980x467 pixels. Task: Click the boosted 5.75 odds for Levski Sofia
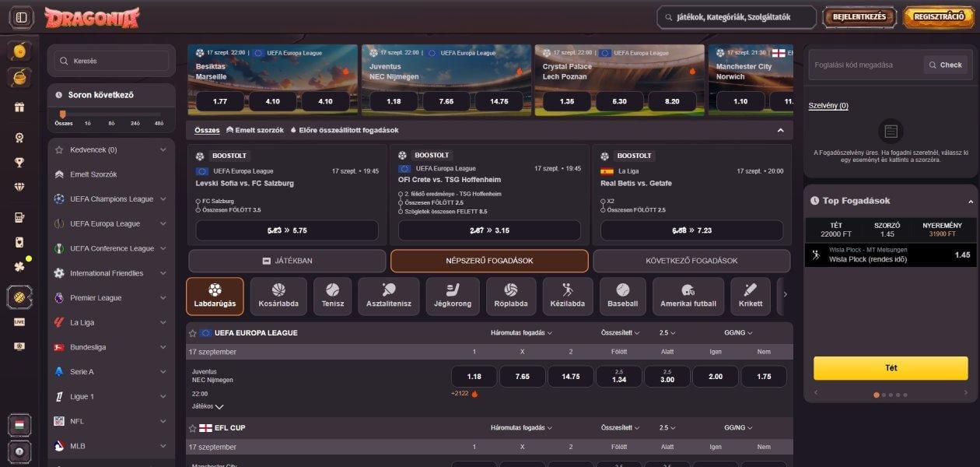click(287, 230)
